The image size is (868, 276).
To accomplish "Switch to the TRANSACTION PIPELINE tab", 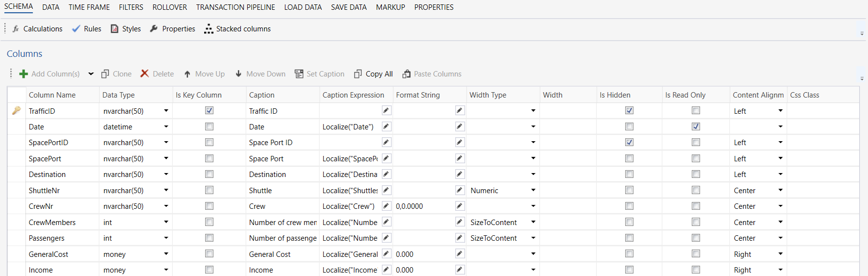I will (x=235, y=7).
